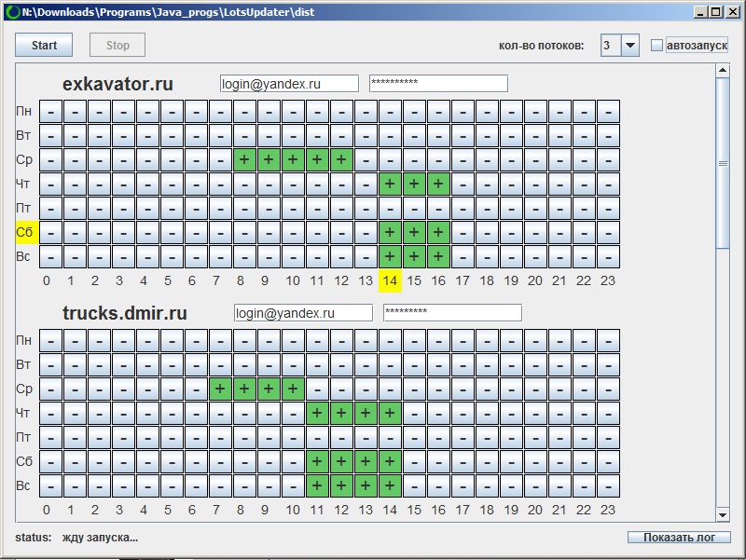Toggle trucks.dmir Сб hour 14 cell off
The width and height of the screenshot is (746, 560).
tap(390, 461)
